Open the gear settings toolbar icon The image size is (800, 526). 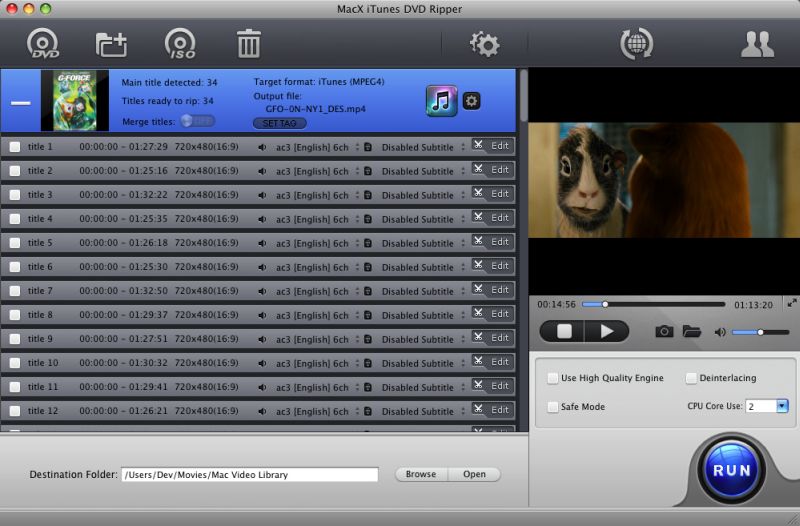tap(484, 44)
